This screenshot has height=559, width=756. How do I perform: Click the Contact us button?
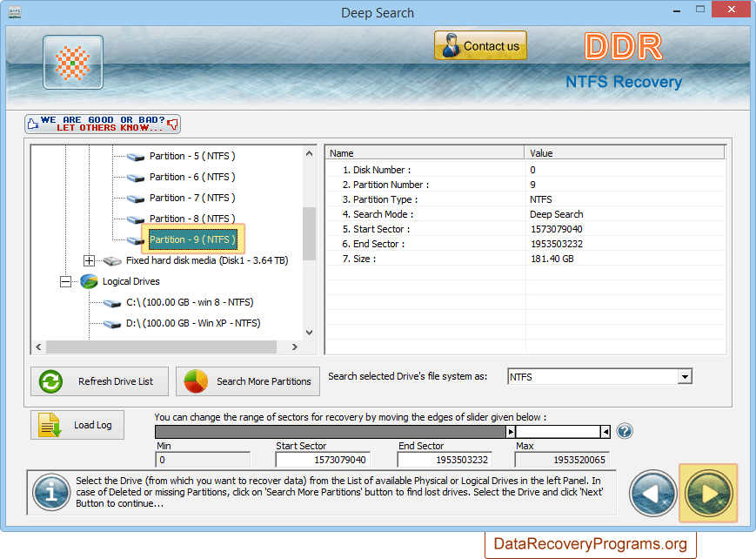coord(480,45)
